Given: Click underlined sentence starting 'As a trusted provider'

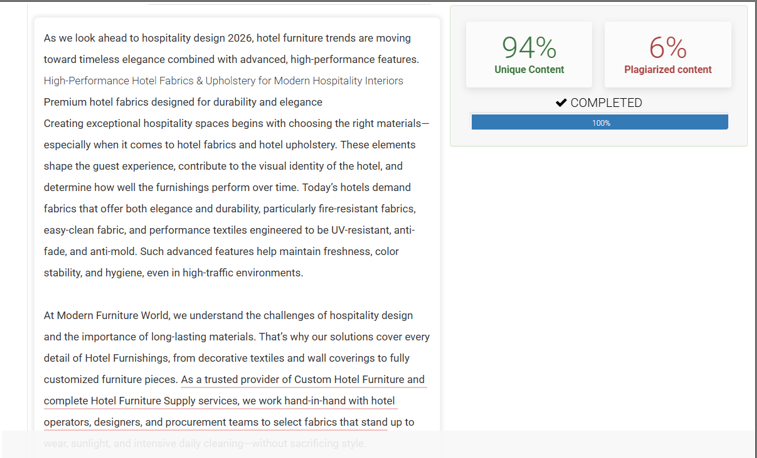Looking at the screenshot, I should point(303,380).
